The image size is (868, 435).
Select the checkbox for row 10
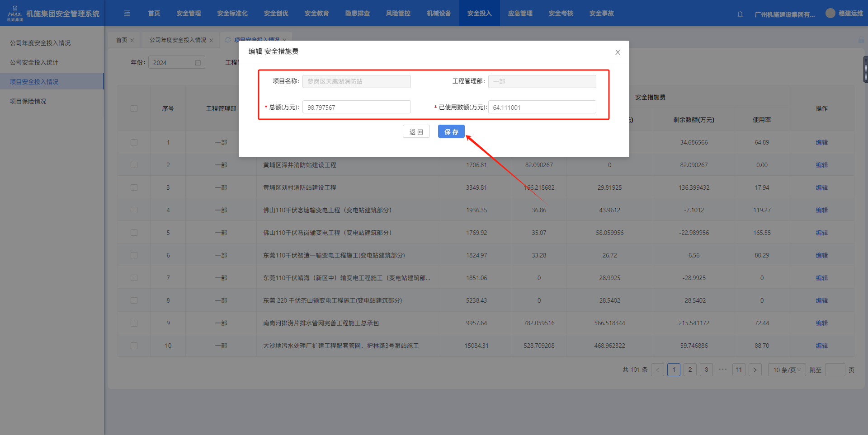[134, 346]
